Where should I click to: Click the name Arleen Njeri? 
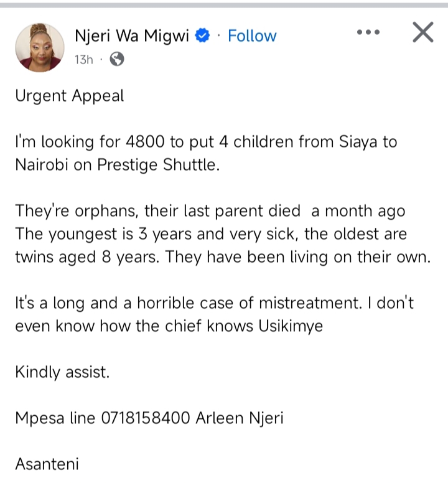pos(240,418)
